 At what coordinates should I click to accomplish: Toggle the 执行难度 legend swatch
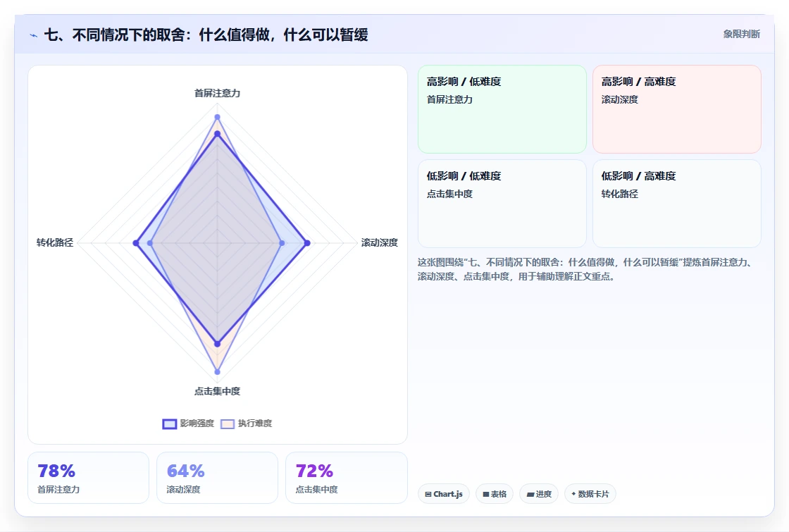228,423
